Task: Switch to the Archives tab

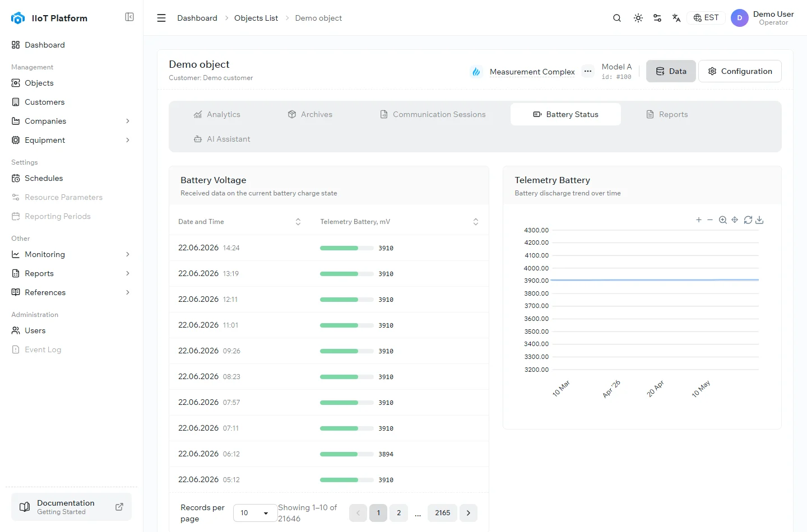Action: click(310, 114)
